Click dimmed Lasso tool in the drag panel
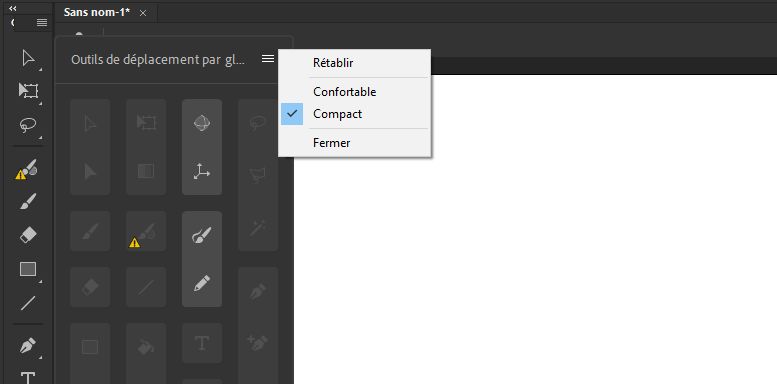This screenshot has width=777, height=384. [x=258, y=123]
